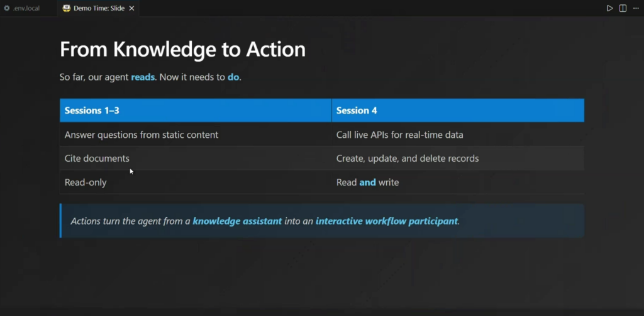Click the Answer questions from static content cell
This screenshot has width=644, height=316.
coord(142,135)
